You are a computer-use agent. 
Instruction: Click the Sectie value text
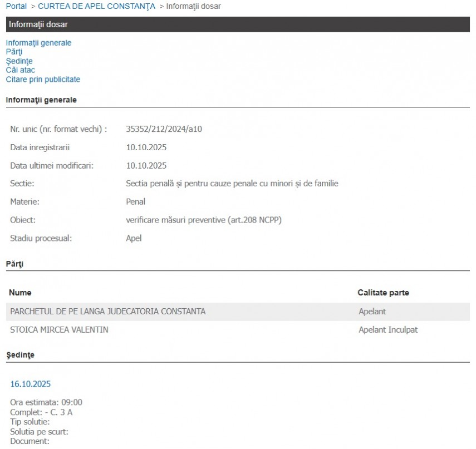coord(232,184)
